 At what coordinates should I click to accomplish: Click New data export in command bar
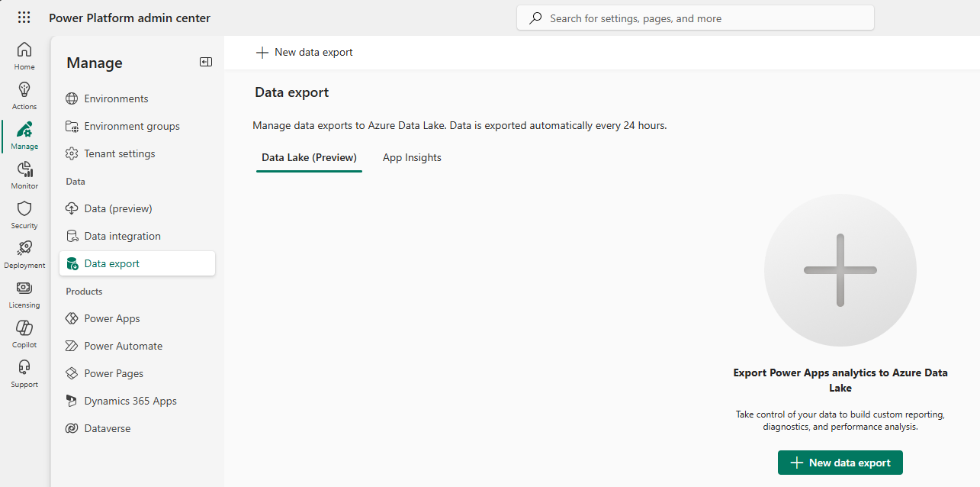[304, 52]
